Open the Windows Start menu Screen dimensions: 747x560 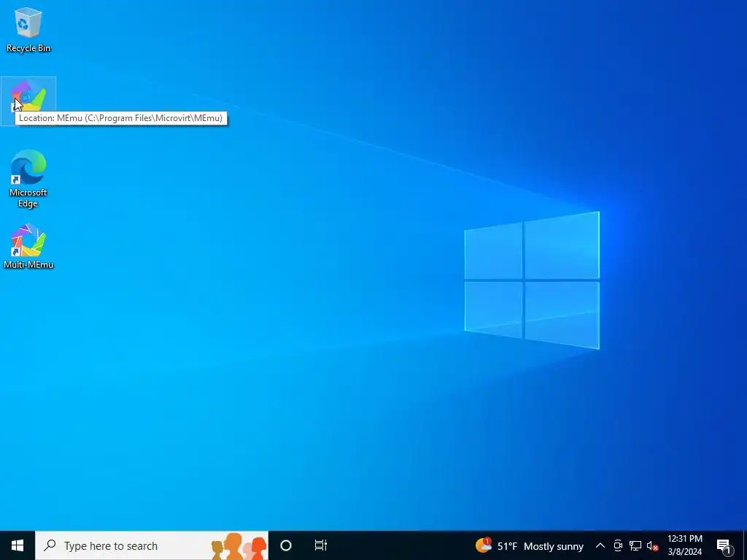pyautogui.click(x=18, y=545)
